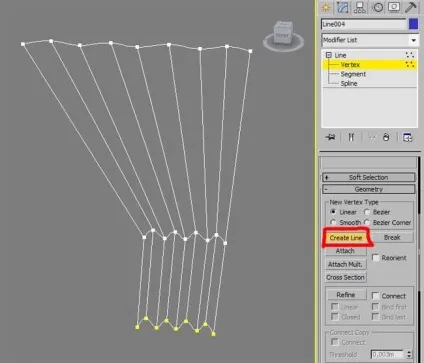The image size is (424, 363).
Task: Click the Threshold spinner arrows
Action: [x=409, y=354]
